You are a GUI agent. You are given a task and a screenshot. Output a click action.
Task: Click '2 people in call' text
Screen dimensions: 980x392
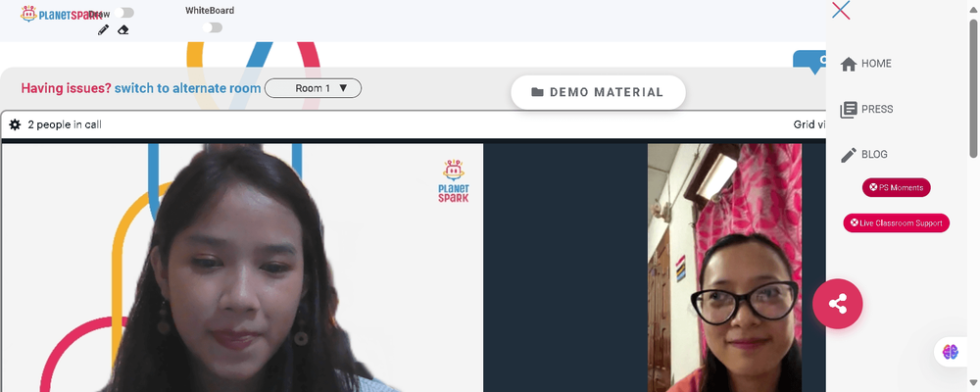coord(65,124)
